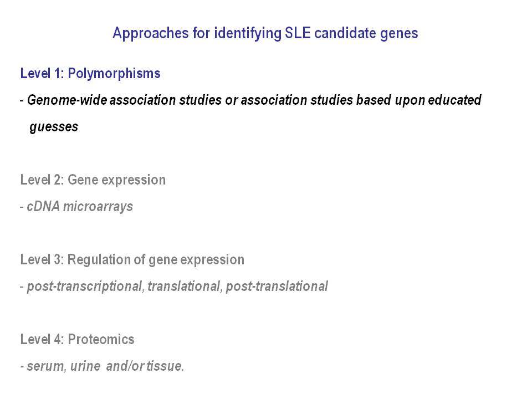Click the word "Proteomics" in the grey heading
Screen dimensions: 532x399
pos(101,340)
